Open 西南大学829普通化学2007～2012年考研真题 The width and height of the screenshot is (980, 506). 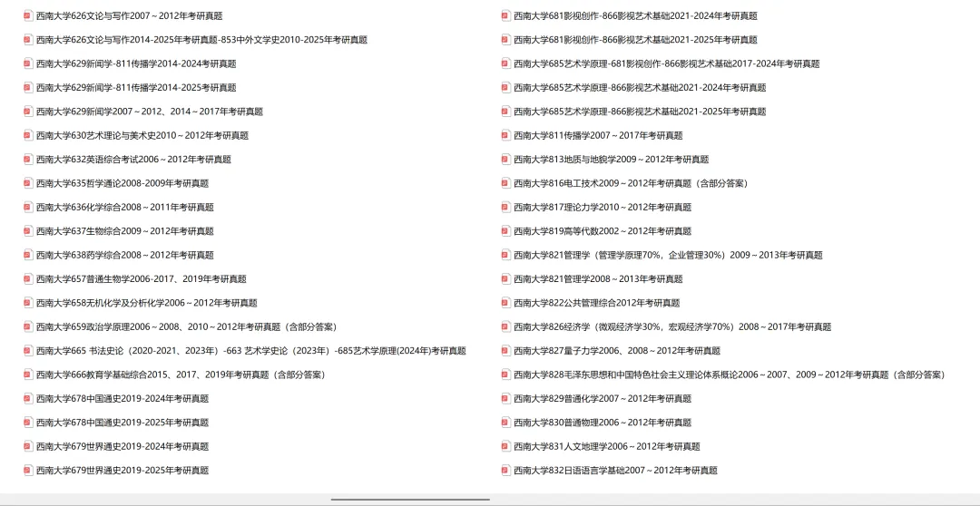point(603,399)
